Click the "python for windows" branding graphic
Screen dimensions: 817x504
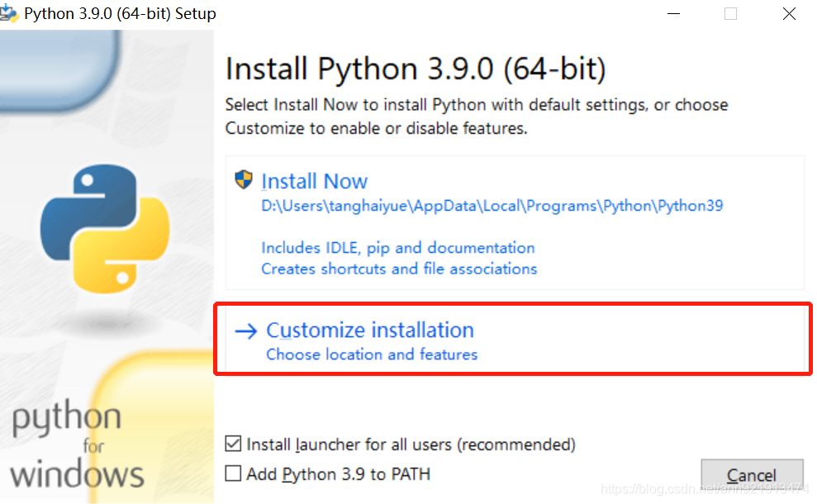point(74,444)
